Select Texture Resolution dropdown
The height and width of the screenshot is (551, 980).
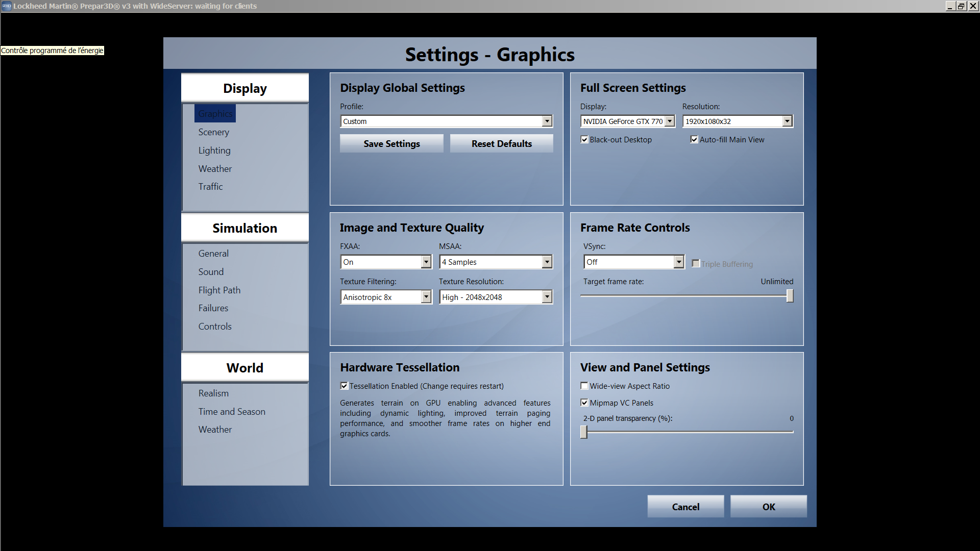(x=494, y=297)
